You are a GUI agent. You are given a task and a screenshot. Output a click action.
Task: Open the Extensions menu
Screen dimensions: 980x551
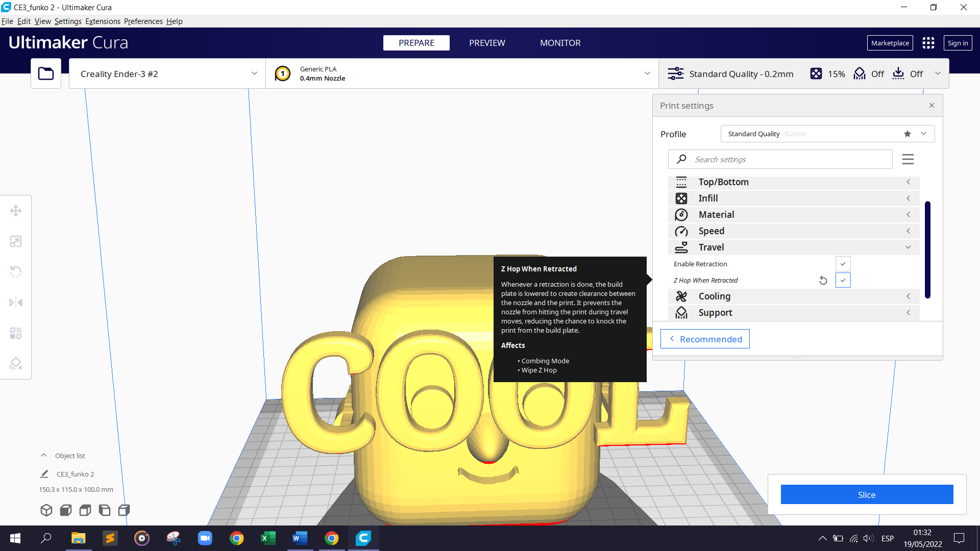(x=103, y=21)
